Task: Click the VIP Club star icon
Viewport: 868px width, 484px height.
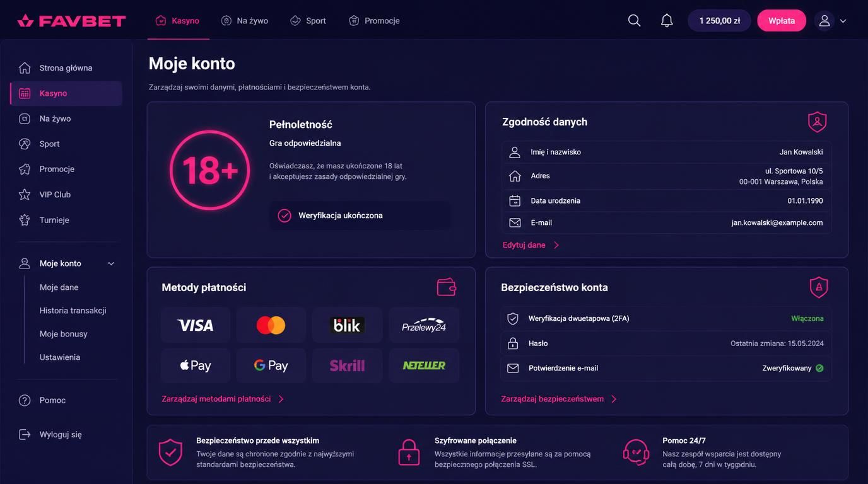Action: 25,195
